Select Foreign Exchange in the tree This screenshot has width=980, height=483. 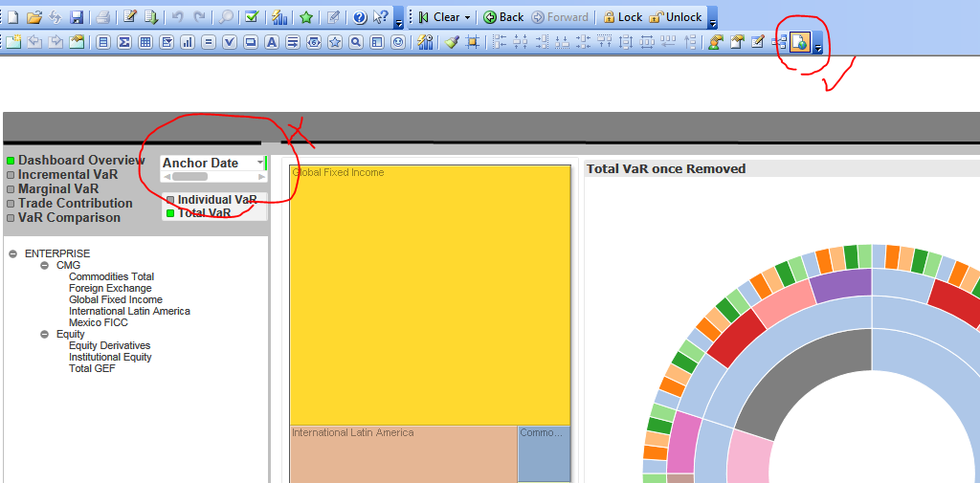110,288
